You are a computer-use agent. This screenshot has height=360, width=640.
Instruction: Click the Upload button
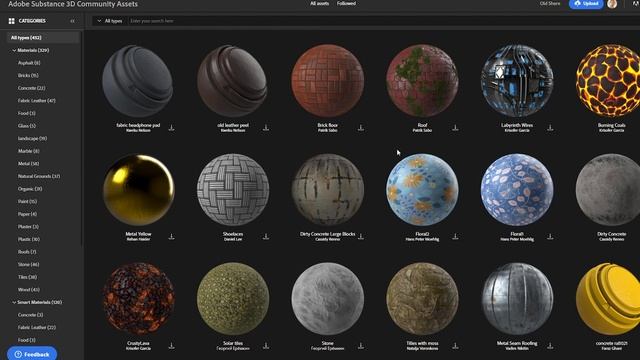point(586,4)
